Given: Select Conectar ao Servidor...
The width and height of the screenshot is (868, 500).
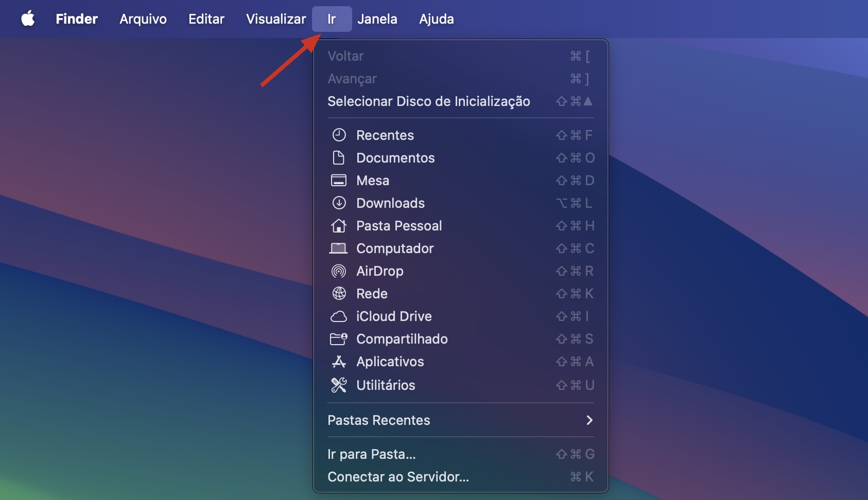Looking at the screenshot, I should click(398, 477).
